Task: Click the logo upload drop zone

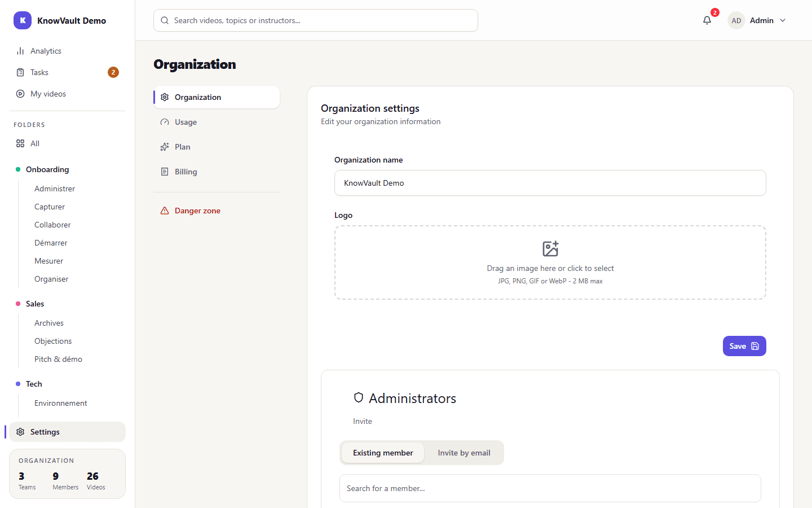Action: coord(550,262)
